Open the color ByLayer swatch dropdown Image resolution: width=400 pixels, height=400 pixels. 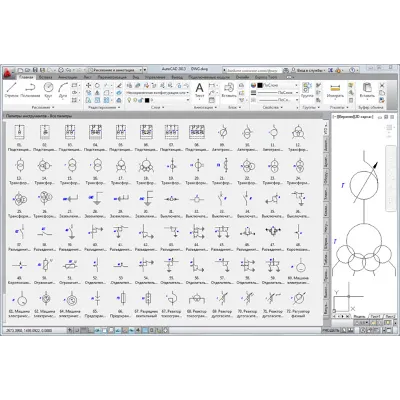click(275, 85)
